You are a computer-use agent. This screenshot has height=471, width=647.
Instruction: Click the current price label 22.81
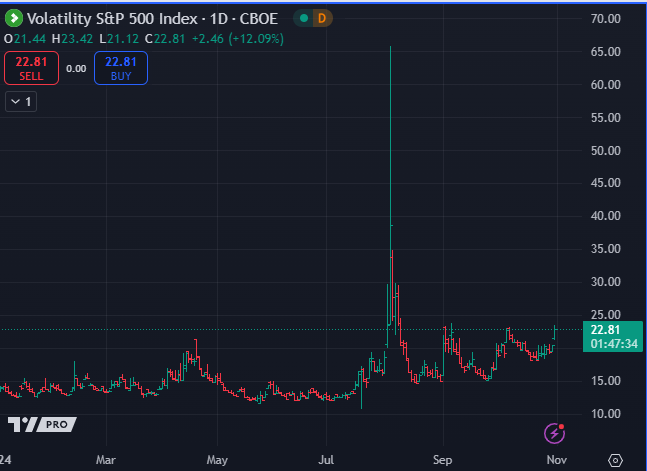coord(605,330)
